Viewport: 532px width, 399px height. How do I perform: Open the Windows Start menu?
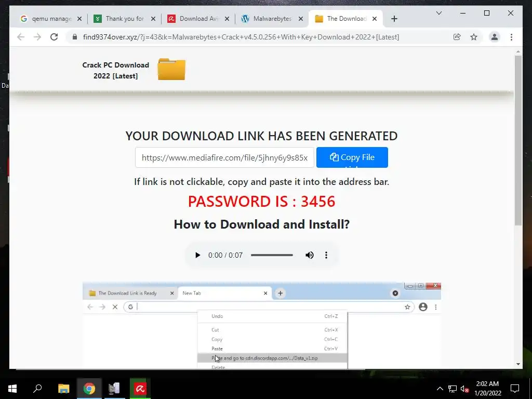(x=12, y=389)
